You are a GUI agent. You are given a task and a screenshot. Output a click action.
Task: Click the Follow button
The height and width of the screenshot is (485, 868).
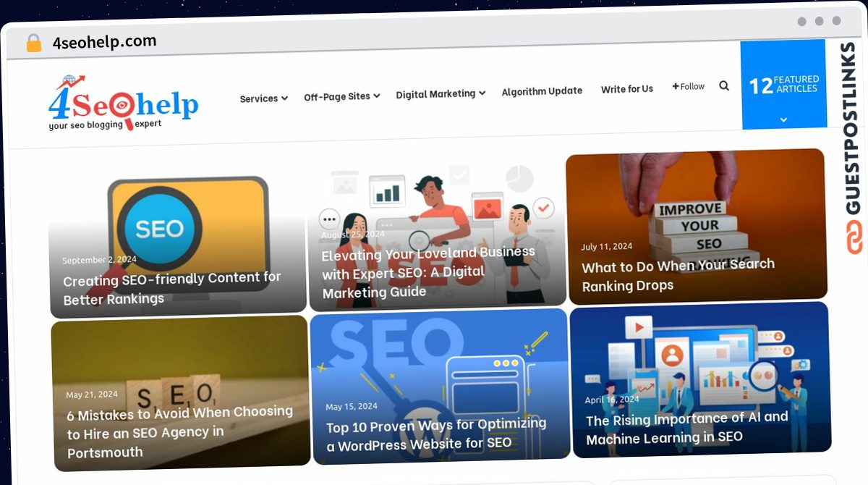tap(689, 86)
